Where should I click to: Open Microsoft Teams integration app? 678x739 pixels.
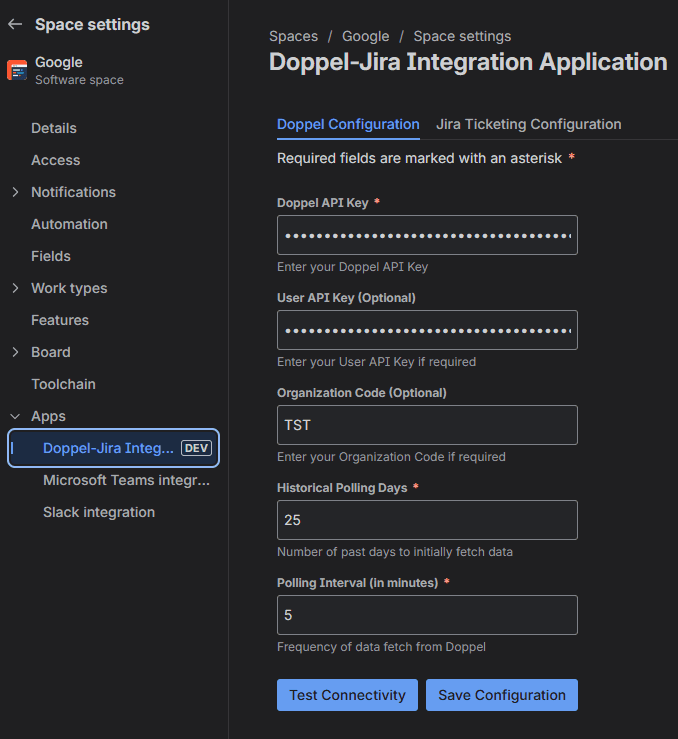(x=126, y=480)
